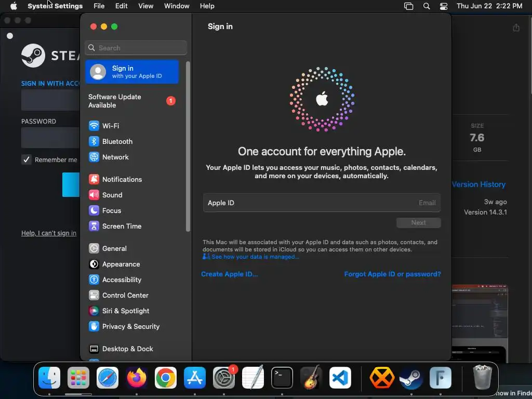Select the Appearance icon in sidebar
The image size is (532, 399).
click(94, 264)
